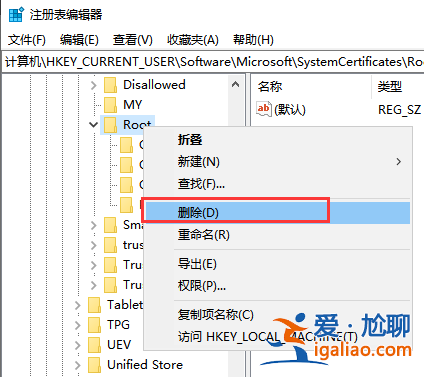The image size is (424, 377).
Task: Expand the Tablet key
Action: 78,305
